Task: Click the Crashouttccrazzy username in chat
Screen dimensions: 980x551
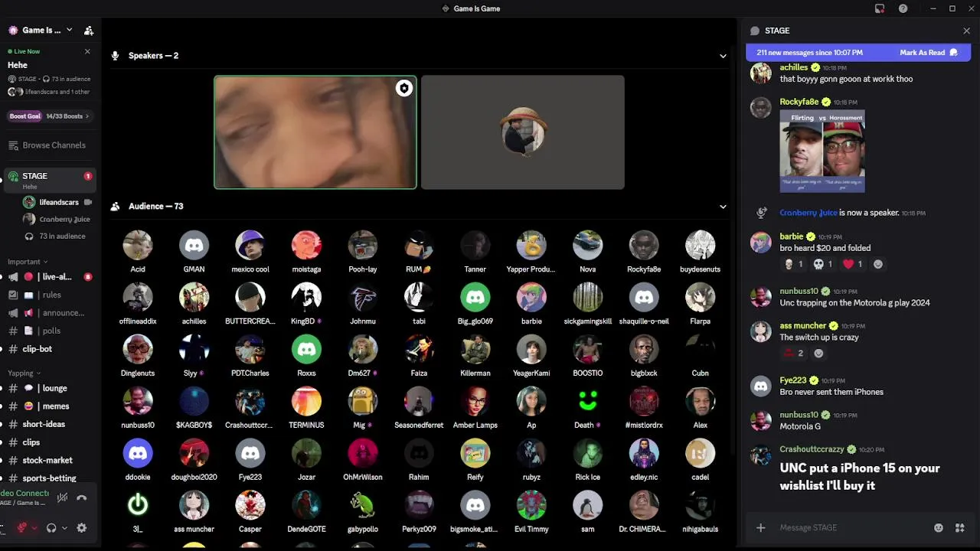Action: 812,449
